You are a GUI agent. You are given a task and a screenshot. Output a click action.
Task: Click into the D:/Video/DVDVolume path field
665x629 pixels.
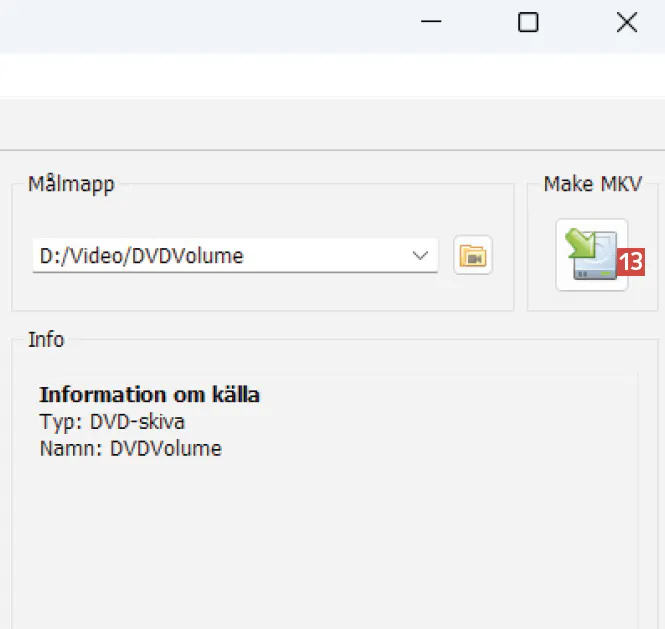pos(220,256)
